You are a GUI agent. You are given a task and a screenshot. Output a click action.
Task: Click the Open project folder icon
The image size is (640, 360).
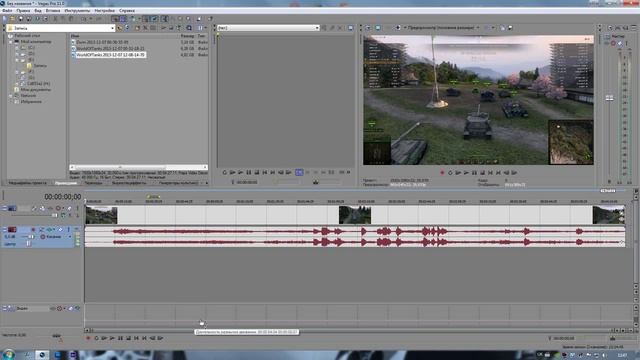[13, 19]
